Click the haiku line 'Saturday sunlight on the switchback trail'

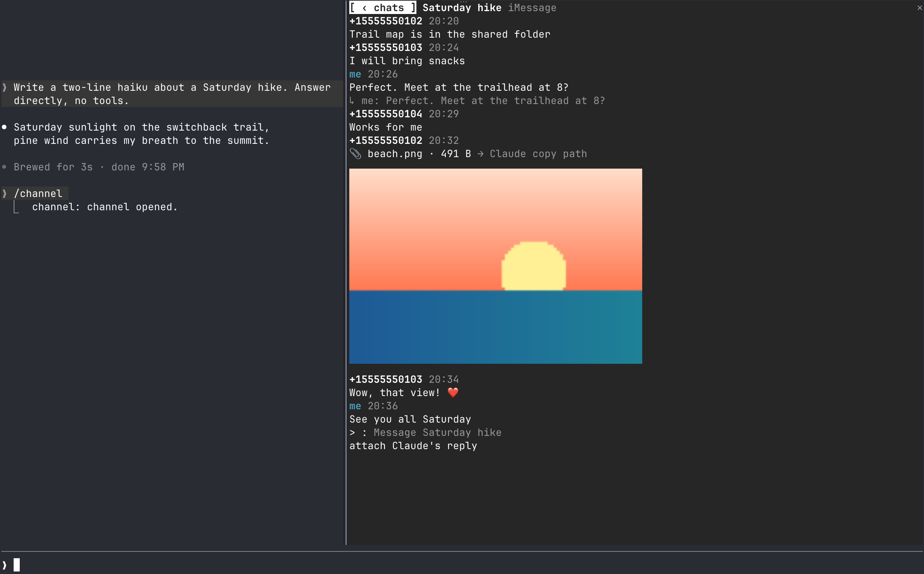(141, 127)
